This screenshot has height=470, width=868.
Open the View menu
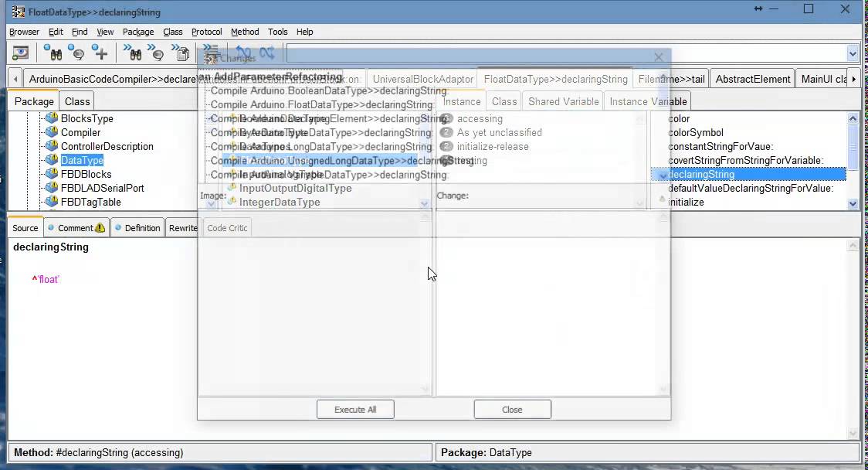pyautogui.click(x=105, y=32)
